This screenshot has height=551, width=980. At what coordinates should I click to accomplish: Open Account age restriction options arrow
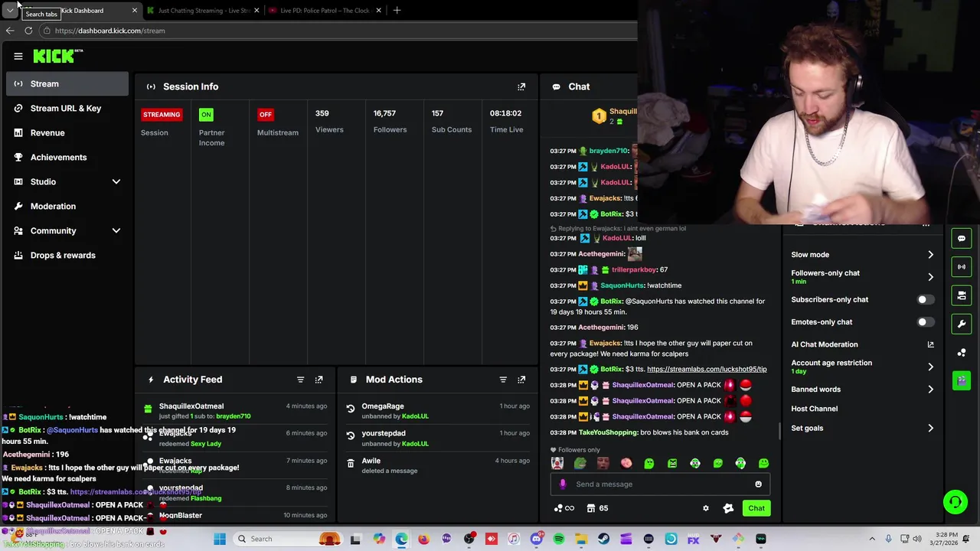tap(930, 367)
